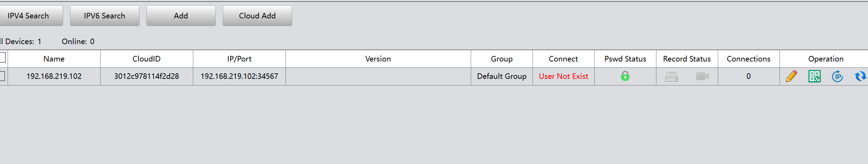Start an IPV6 Search
Viewport: 868px width, 164px height.
coord(105,16)
